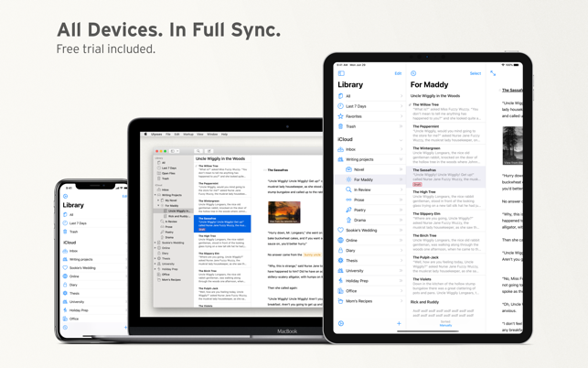
Task: Open Writing projects on the iPhone
Action: pyautogui.click(x=94, y=259)
